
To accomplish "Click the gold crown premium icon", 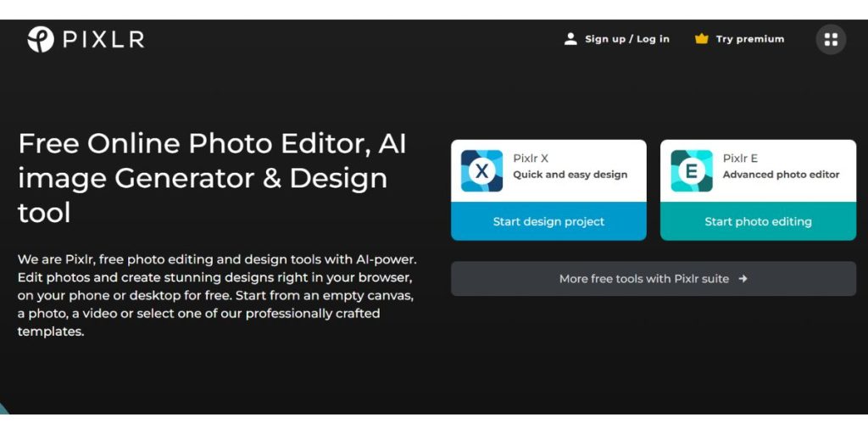I will tap(701, 39).
